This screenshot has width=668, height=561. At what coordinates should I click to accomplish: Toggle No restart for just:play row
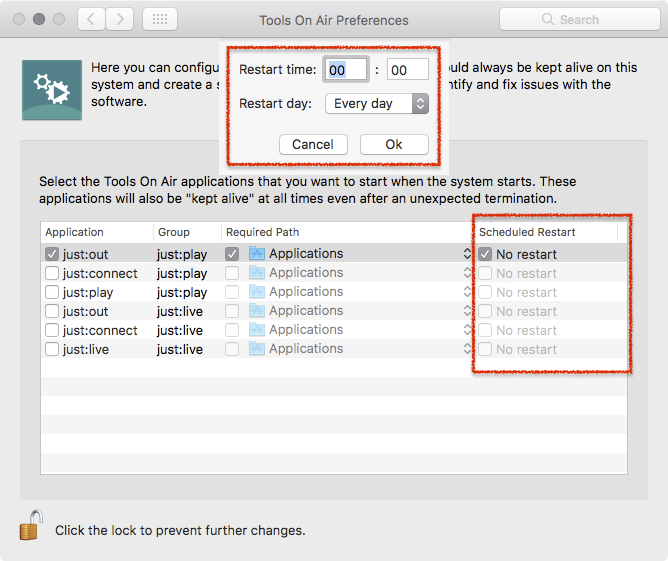[x=485, y=292]
